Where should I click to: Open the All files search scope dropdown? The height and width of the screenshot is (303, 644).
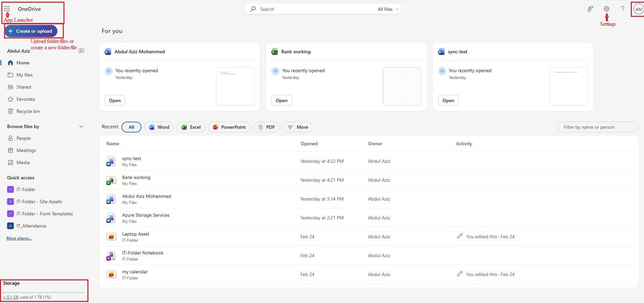pos(388,9)
